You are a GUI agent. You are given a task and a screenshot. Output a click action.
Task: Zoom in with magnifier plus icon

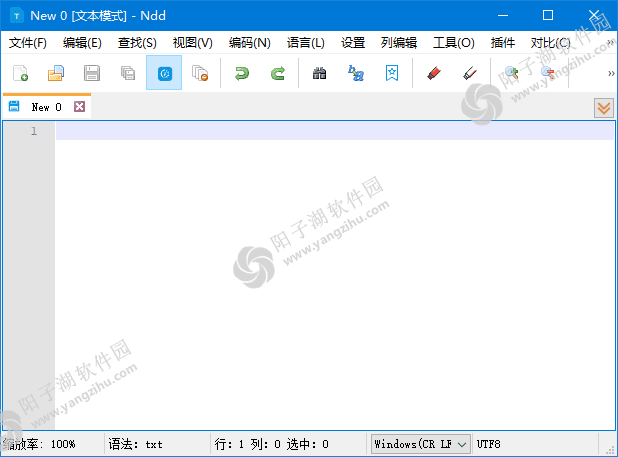coord(512,73)
